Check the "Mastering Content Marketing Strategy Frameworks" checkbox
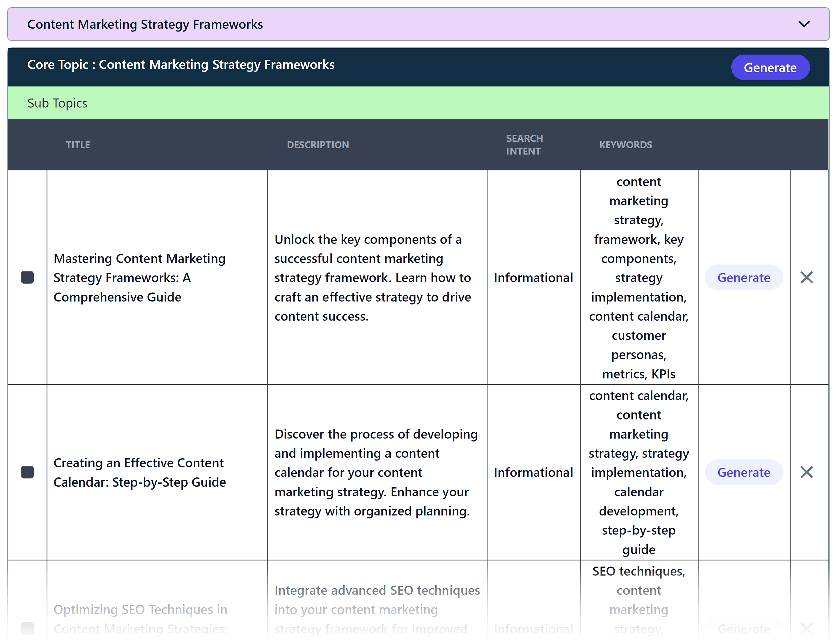The image size is (838, 644). pos(27,277)
